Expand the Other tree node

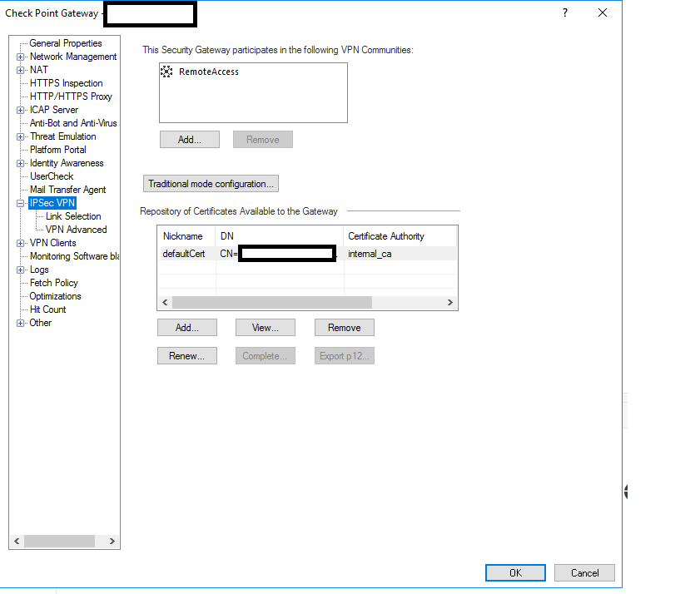20,323
